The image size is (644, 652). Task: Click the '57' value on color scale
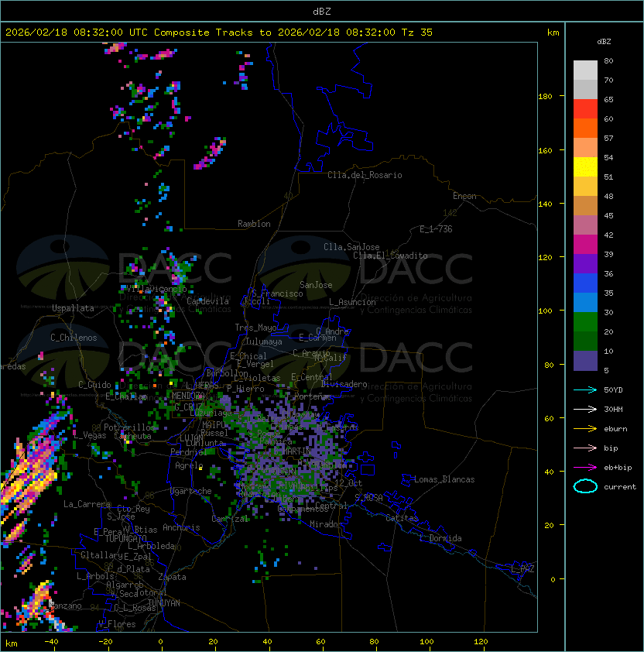(608, 138)
